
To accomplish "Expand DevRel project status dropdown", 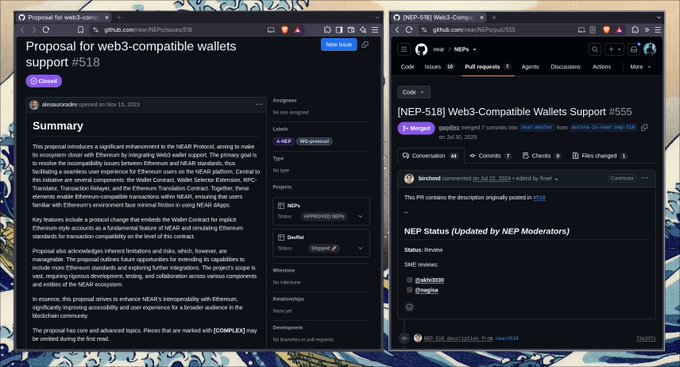I will pos(360,248).
